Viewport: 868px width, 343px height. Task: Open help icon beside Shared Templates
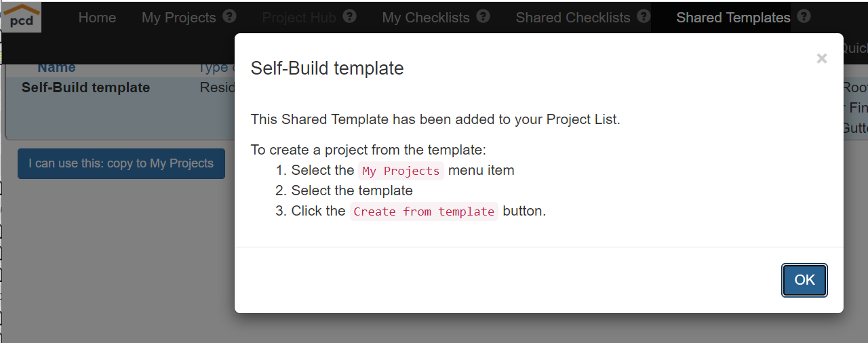(x=804, y=17)
